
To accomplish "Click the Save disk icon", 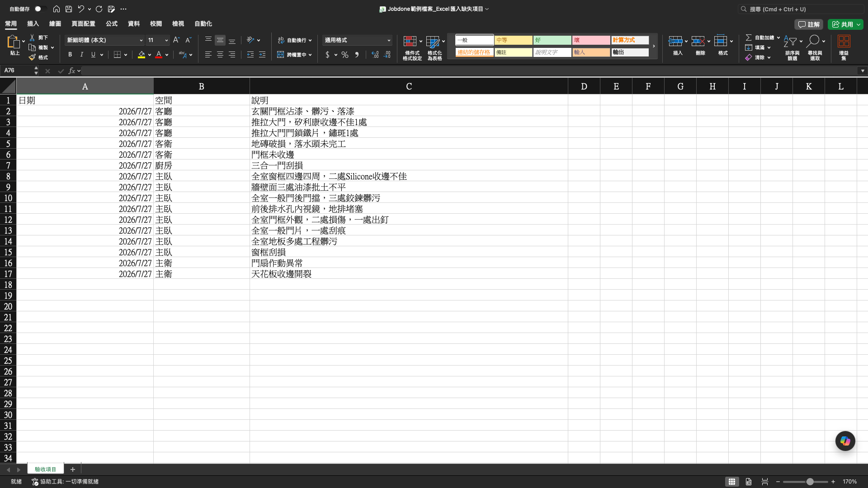I will [69, 9].
